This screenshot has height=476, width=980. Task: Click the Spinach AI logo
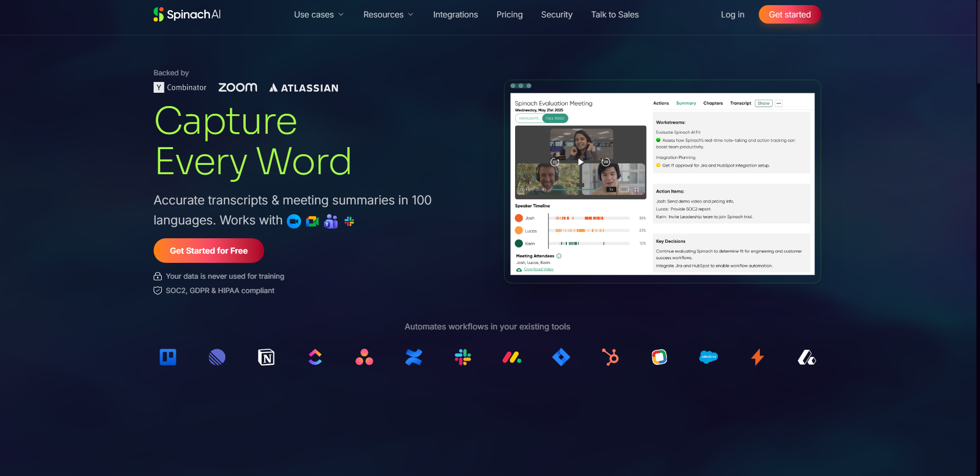[187, 14]
